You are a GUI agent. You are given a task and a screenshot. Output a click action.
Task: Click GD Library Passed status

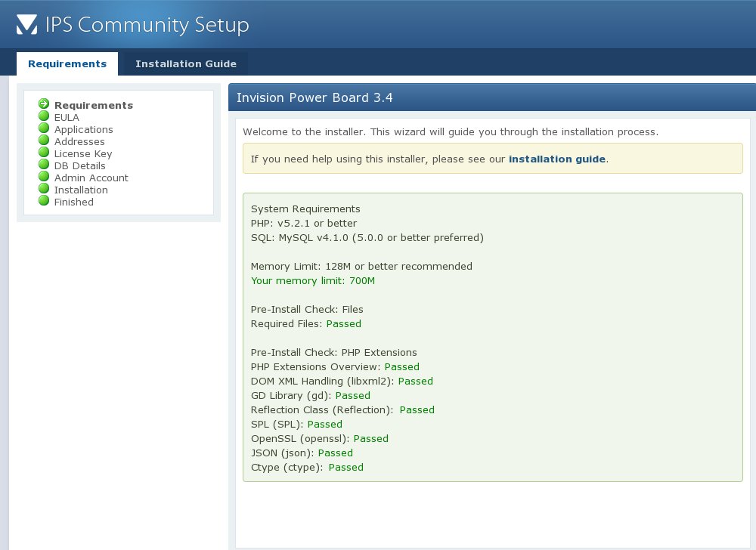click(352, 395)
